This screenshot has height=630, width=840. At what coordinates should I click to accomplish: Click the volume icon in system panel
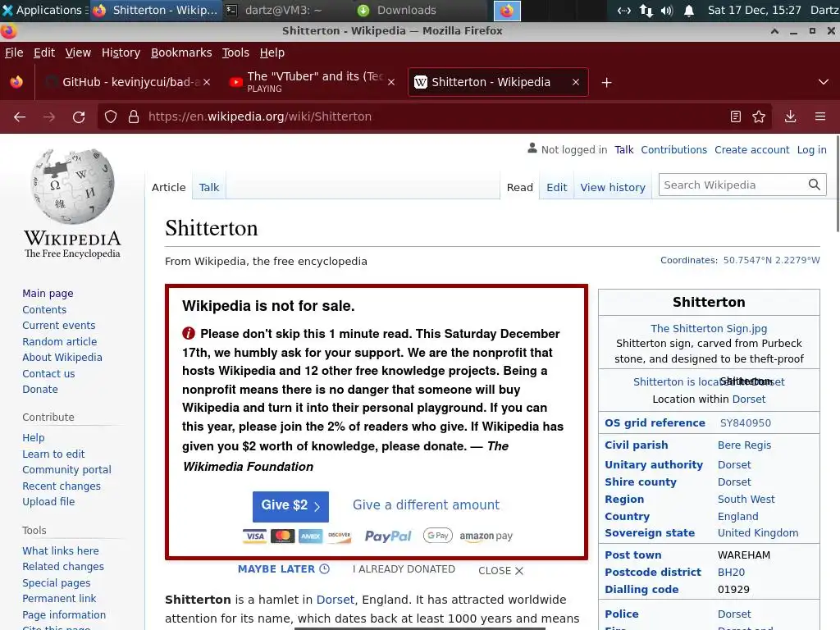[667, 10]
